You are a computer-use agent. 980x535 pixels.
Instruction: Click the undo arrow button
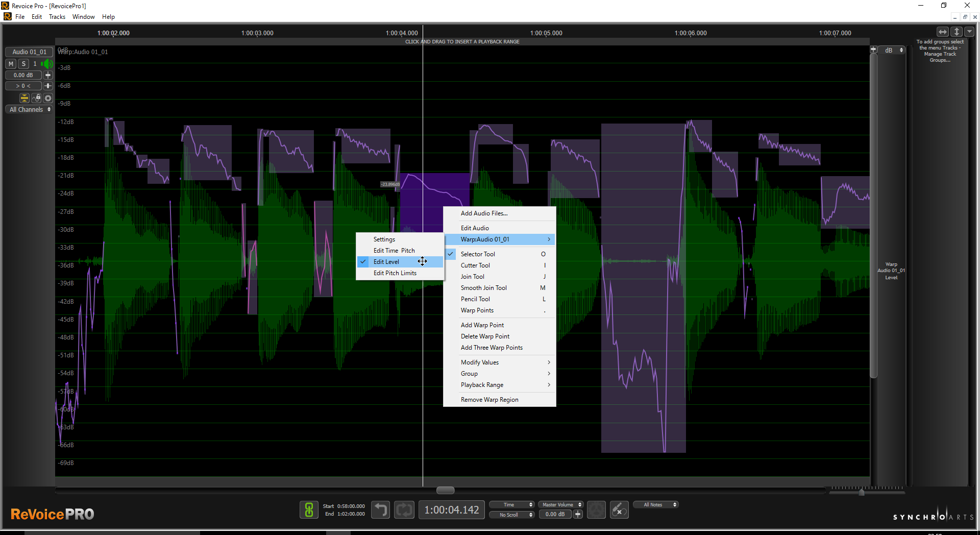[x=380, y=509]
